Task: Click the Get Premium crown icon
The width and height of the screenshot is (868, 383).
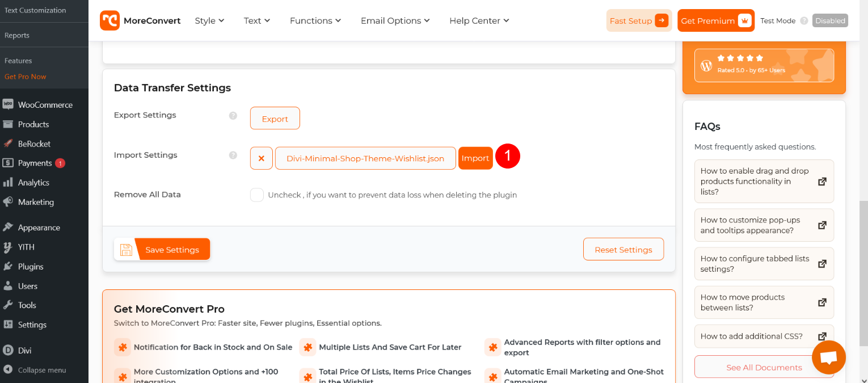Action: [x=745, y=20]
